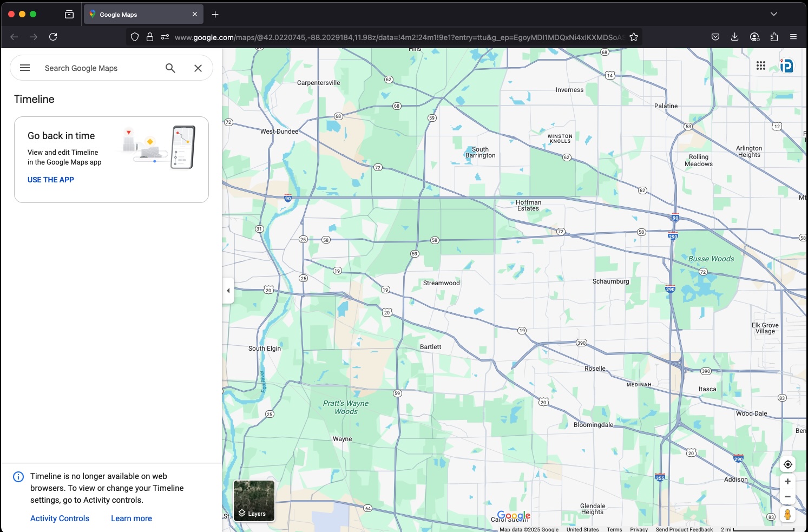
Task: Click Hoffman Estates map label
Action: [528, 205]
